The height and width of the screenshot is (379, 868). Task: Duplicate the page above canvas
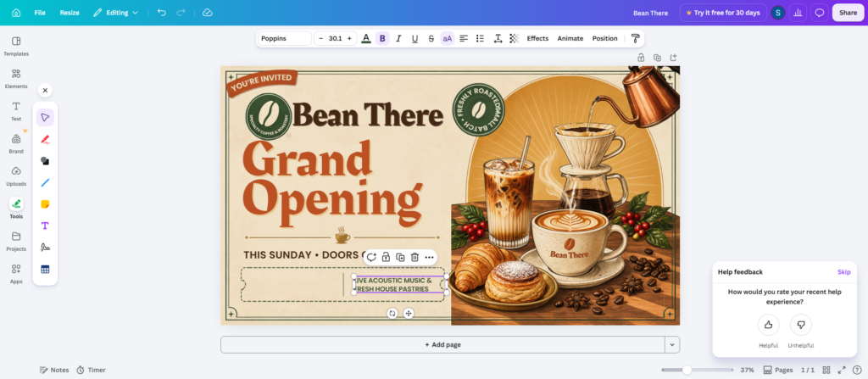[x=657, y=57]
